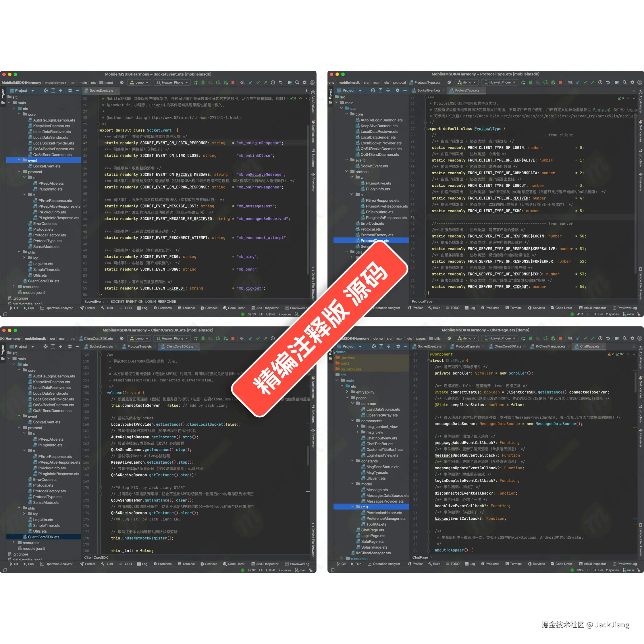Open the Terminal panel in SocketEvent window's bottom bar
Viewport: 644px width, 644px height.
(186, 308)
